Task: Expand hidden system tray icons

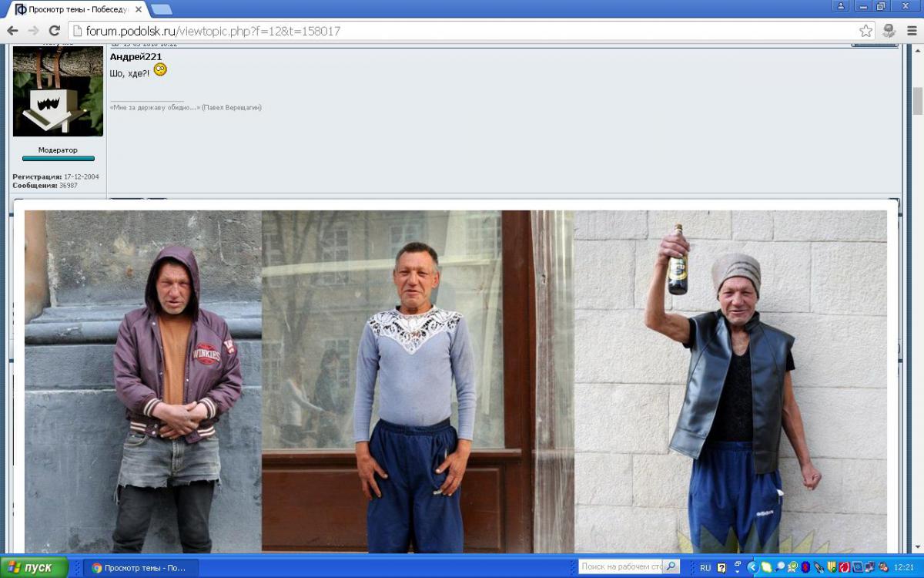Action: tap(753, 567)
